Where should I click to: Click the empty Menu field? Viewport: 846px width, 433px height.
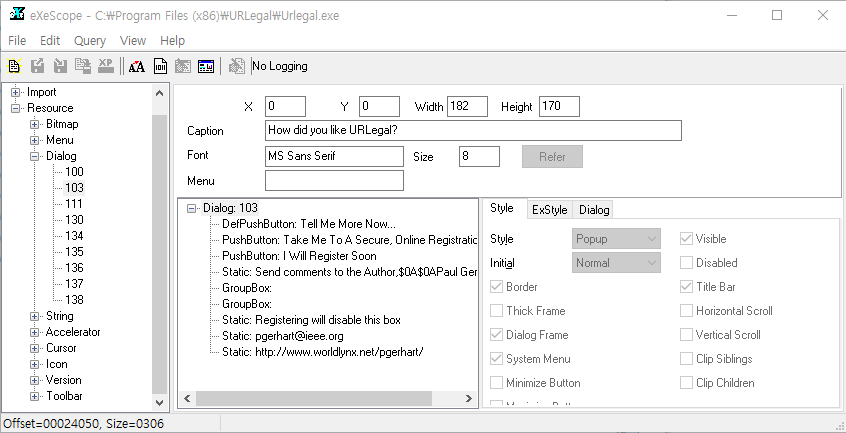(334, 181)
